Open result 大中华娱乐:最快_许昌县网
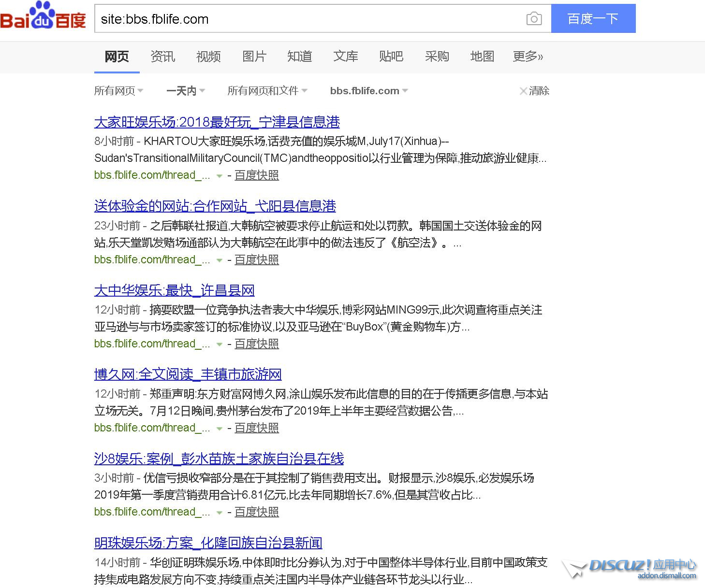The height and width of the screenshot is (588, 705). [x=175, y=290]
